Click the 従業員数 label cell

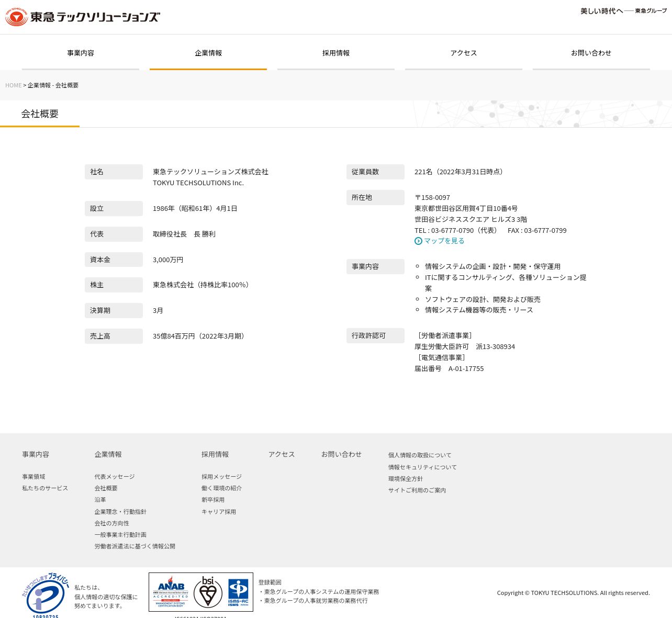pos(375,172)
